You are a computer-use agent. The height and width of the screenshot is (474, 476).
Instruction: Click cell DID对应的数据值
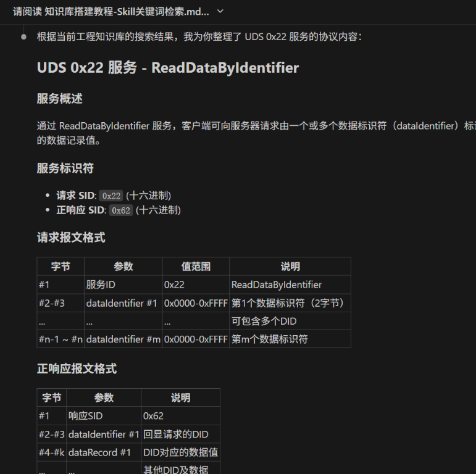(181, 452)
